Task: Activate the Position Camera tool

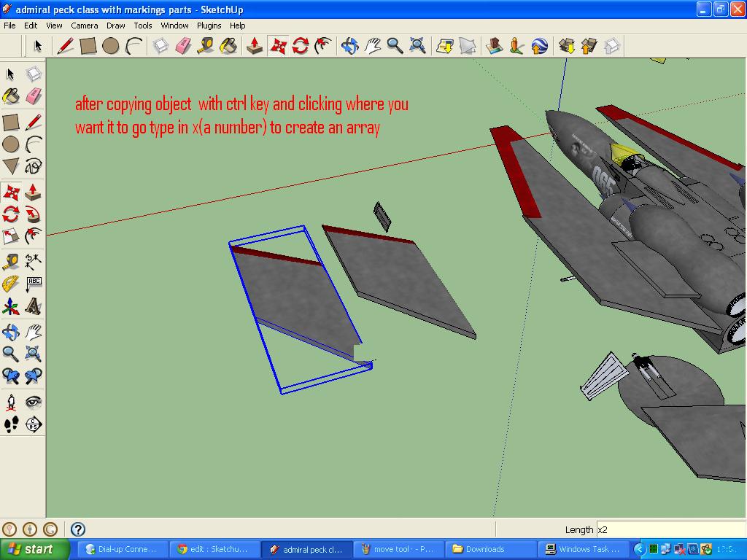Action: point(10,402)
